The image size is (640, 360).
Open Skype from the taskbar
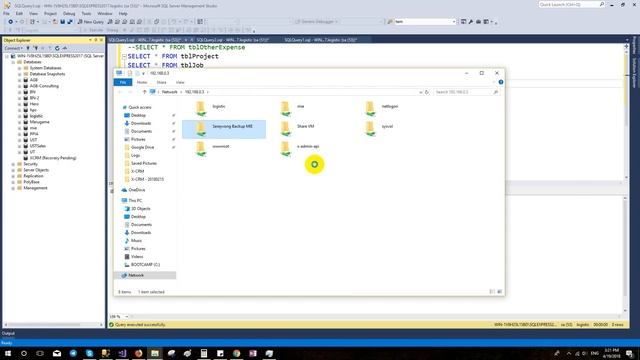(x=89, y=353)
